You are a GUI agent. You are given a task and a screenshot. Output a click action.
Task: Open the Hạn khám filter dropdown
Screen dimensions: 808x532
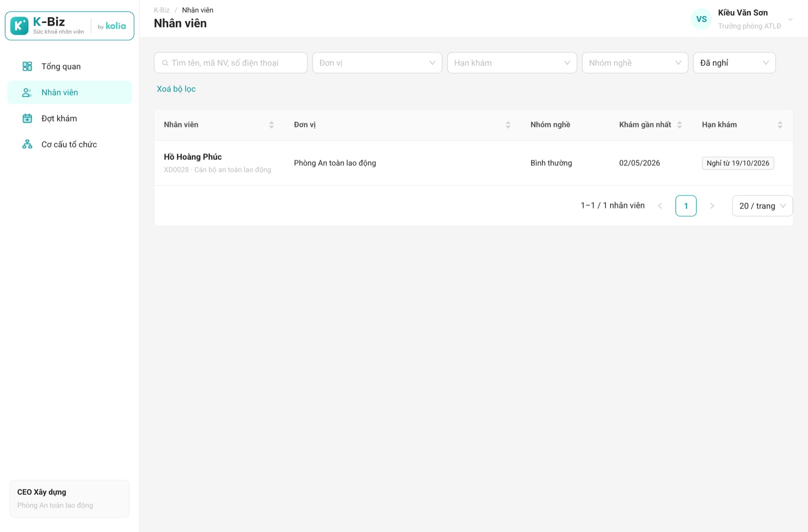click(x=512, y=63)
